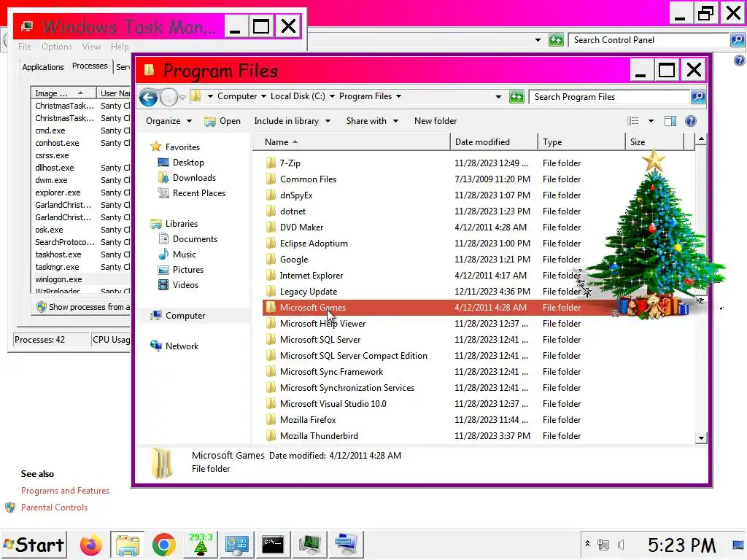Launch Google Chrome from the taskbar
Viewport: 747px width, 560px height.
[164, 545]
